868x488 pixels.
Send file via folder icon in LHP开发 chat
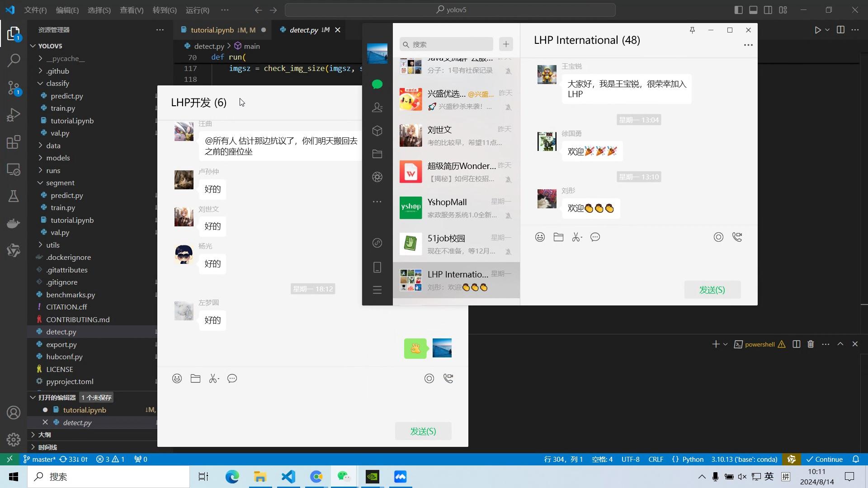click(195, 379)
